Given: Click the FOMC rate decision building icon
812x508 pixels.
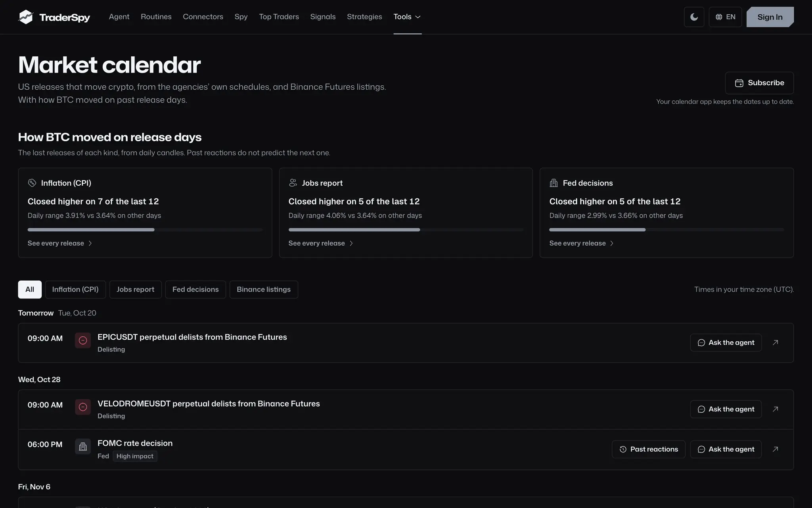Looking at the screenshot, I should [83, 446].
